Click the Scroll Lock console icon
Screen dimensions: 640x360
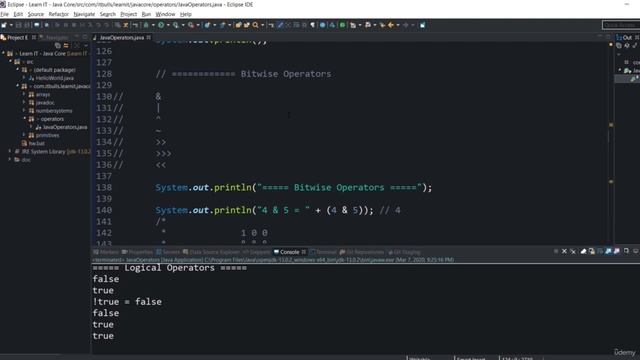click(x=592, y=251)
